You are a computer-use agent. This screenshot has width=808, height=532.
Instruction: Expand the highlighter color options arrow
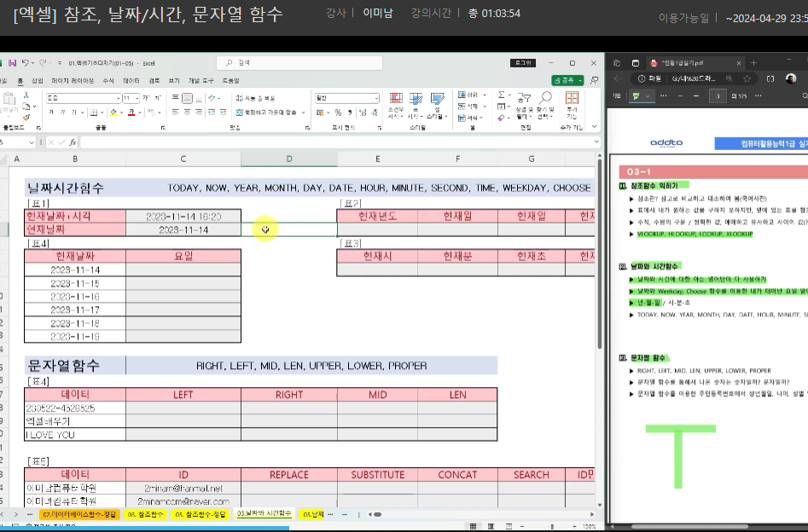(x=648, y=96)
